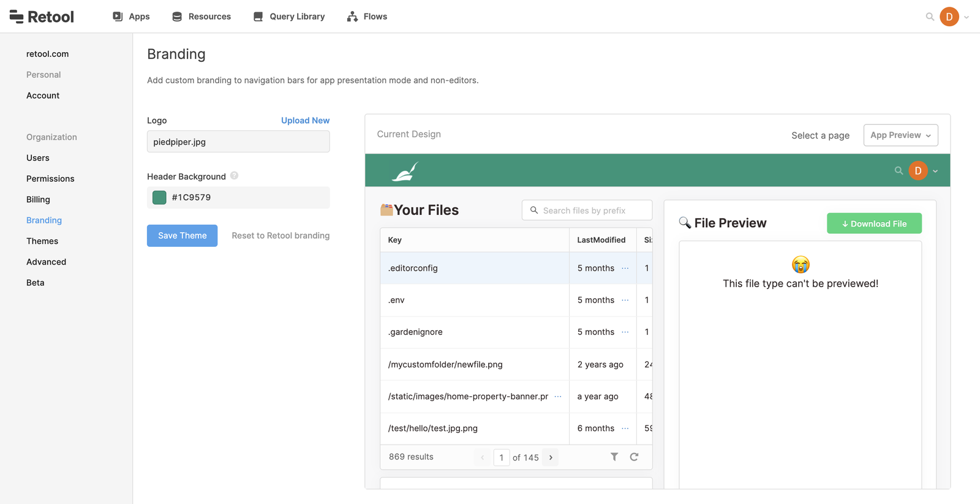This screenshot has height=504, width=980.
Task: Click ellipsis in /test/hello/test.jpg.png row
Action: (625, 428)
